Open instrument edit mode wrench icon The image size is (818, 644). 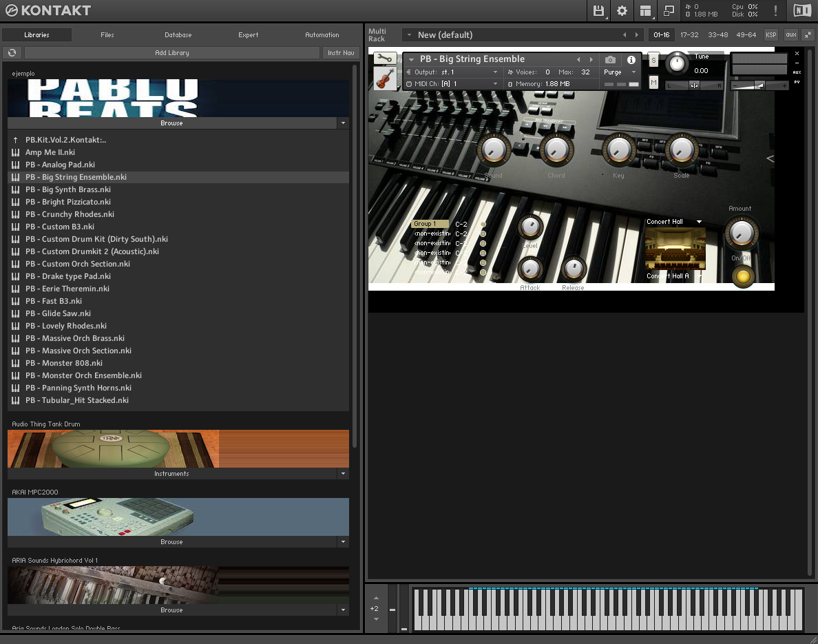coord(385,59)
